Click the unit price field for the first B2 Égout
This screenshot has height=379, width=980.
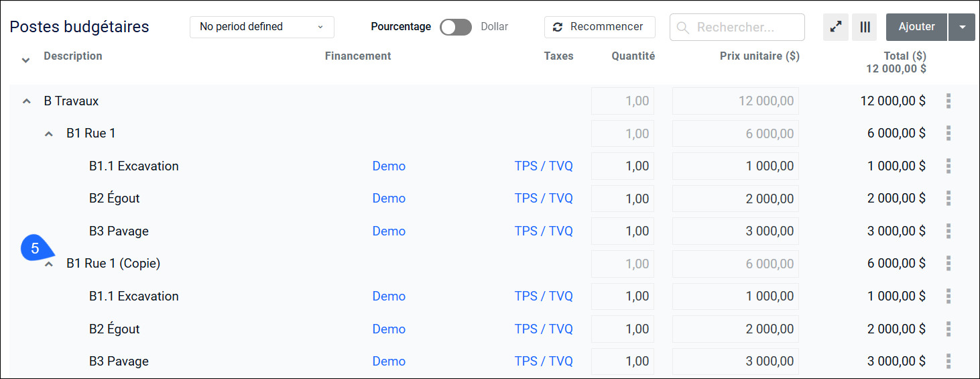click(x=735, y=199)
